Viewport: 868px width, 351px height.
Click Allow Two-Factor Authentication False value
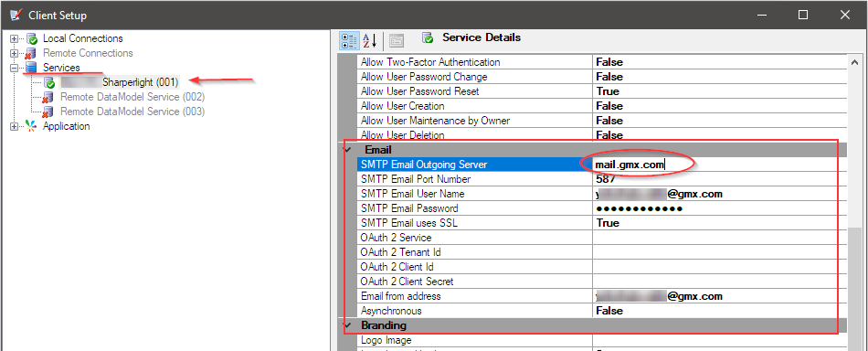point(720,62)
